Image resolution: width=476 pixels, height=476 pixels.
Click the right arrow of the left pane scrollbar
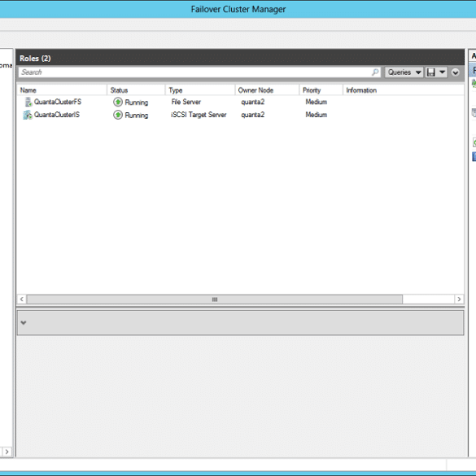tap(7, 452)
